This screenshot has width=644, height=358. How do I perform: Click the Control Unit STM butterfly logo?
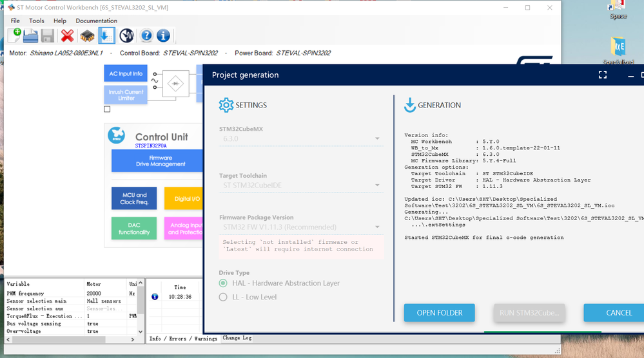[117, 135]
